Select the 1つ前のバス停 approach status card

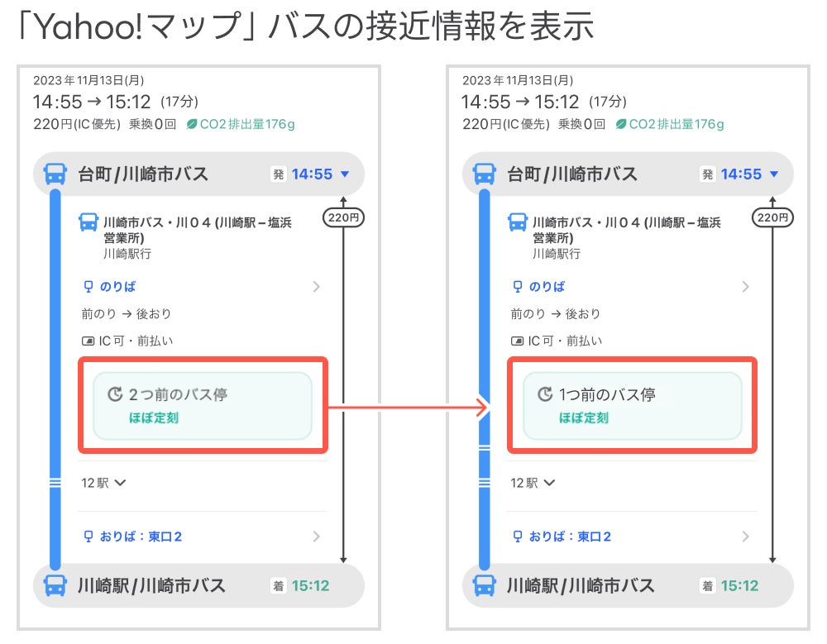click(x=633, y=406)
